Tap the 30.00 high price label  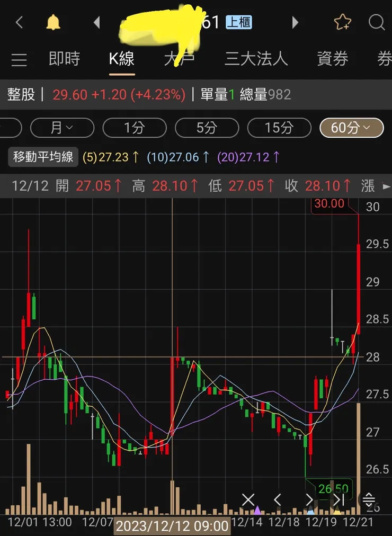click(329, 204)
